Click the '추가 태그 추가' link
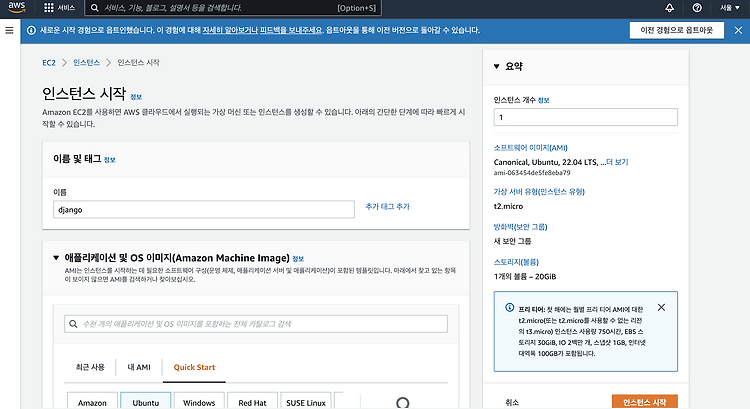This screenshot has height=409, width=750. 387,207
